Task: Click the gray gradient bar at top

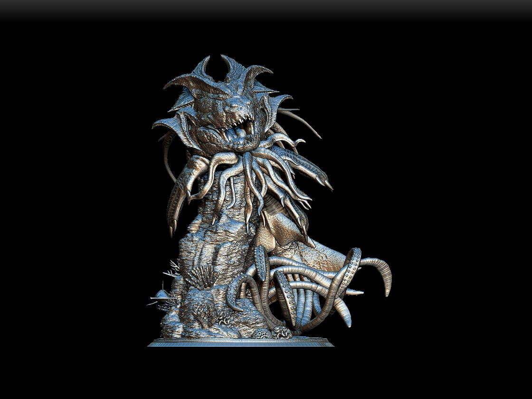Action: click(266, 9)
